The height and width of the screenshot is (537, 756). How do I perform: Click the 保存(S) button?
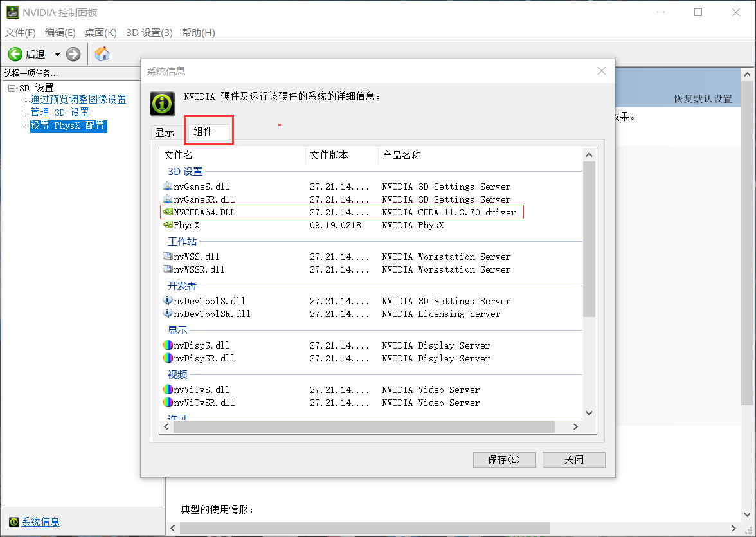click(x=504, y=459)
